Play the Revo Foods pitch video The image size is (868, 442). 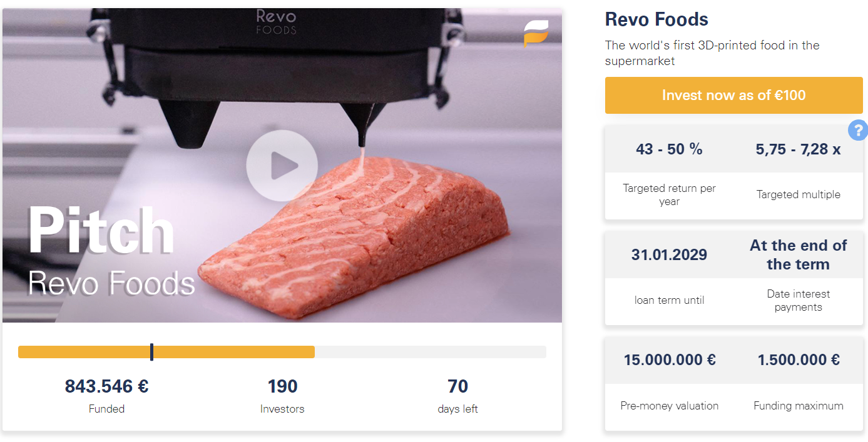pyautogui.click(x=282, y=166)
